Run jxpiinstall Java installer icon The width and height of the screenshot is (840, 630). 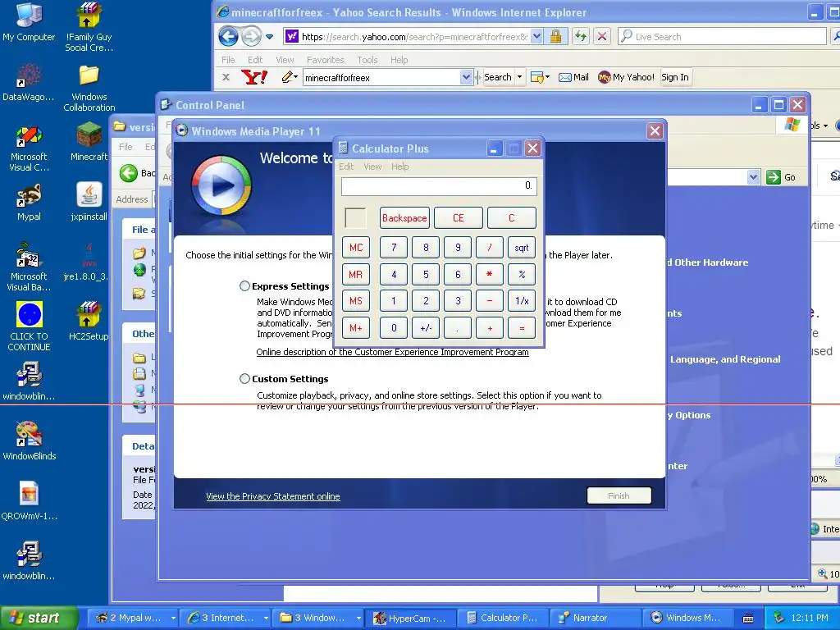[x=89, y=202]
